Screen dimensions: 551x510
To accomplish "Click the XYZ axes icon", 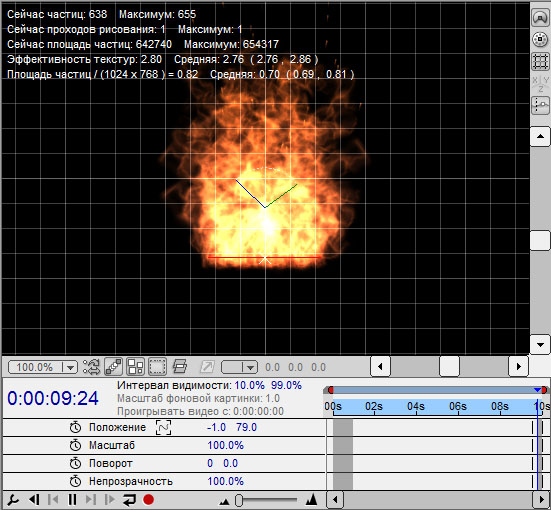I will [540, 84].
